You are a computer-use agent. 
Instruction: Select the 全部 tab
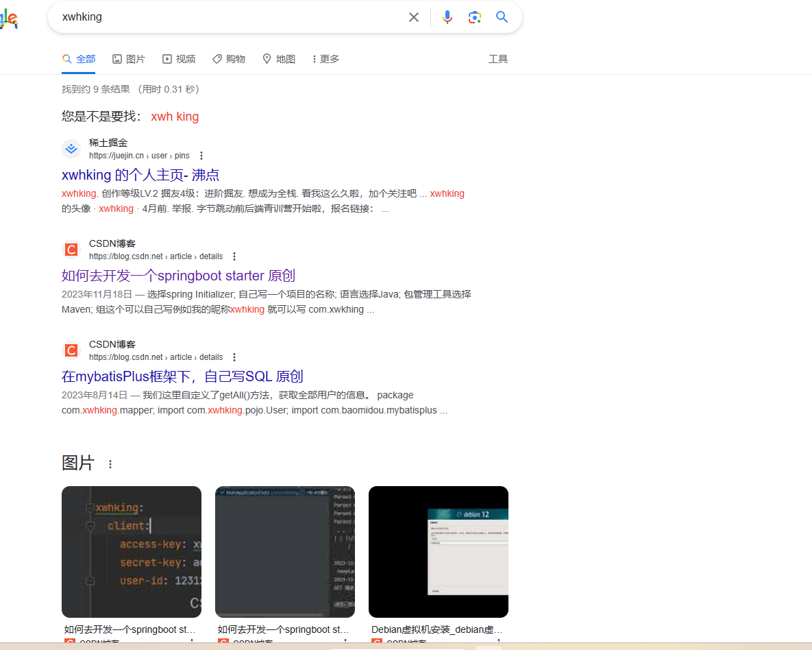point(79,59)
